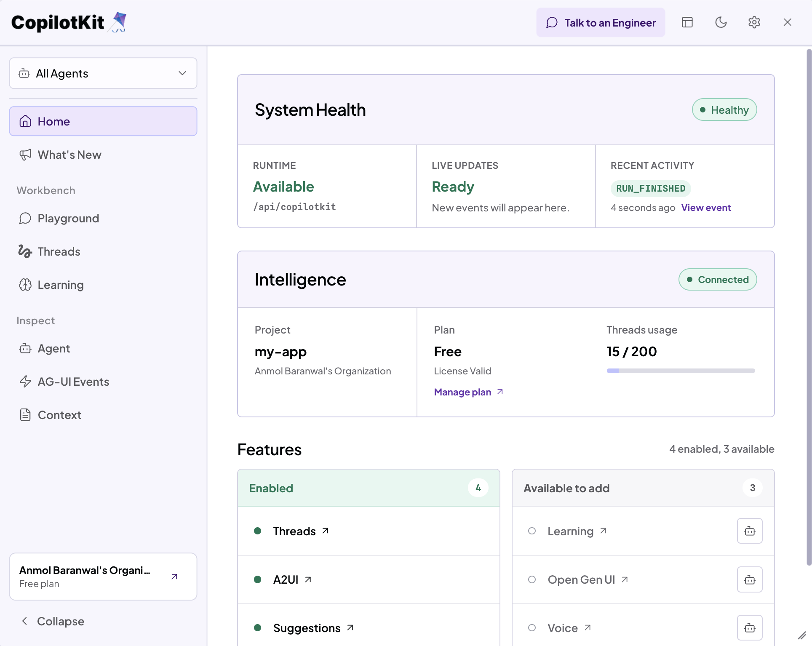Click the chevron on All Agents selector
The width and height of the screenshot is (812, 646).
pos(182,73)
